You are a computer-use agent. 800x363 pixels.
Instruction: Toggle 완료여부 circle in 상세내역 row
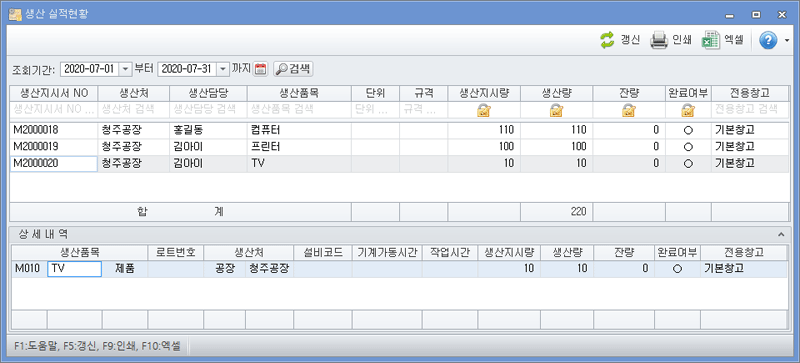tap(678, 269)
